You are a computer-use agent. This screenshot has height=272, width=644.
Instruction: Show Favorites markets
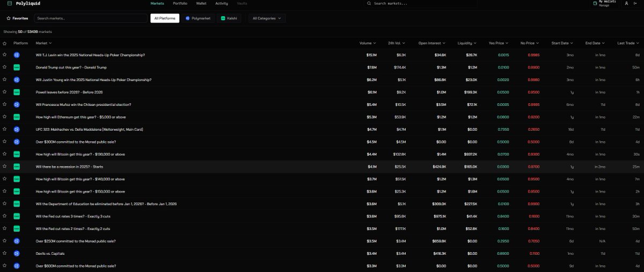[17, 18]
